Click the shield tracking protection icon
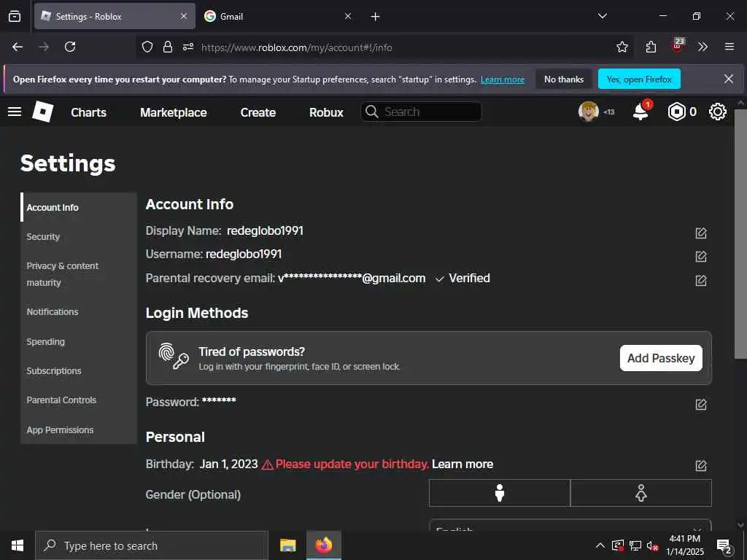Screen dimensions: 747x560 click(x=147, y=47)
